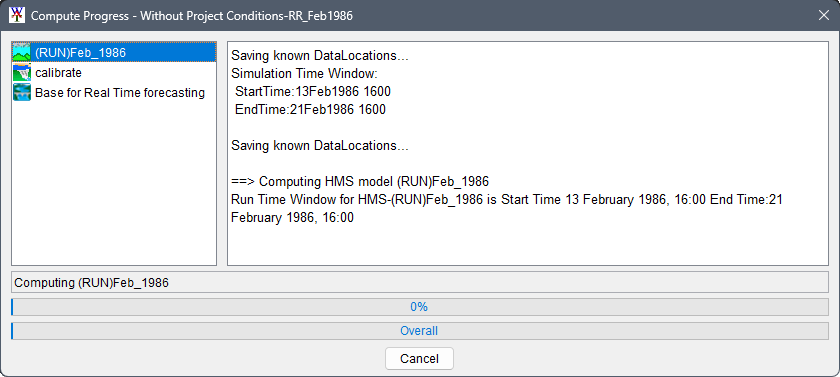Click the ResSim icon beside calibrate
Screen dimensions: 840x377
pyautogui.click(x=22, y=72)
